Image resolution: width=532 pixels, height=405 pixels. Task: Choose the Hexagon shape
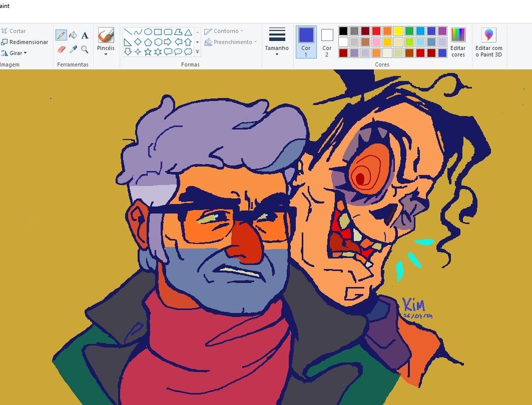158,42
